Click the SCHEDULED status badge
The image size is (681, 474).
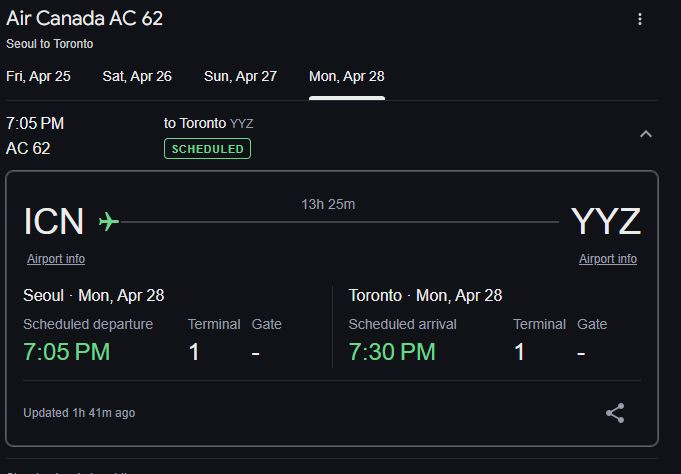(x=208, y=149)
